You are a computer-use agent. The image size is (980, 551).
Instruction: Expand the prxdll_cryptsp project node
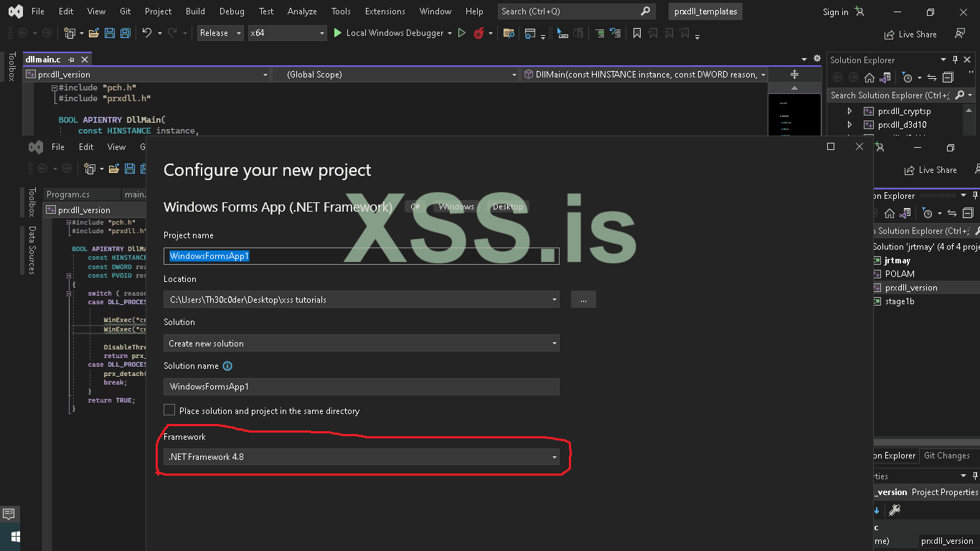pyautogui.click(x=849, y=111)
